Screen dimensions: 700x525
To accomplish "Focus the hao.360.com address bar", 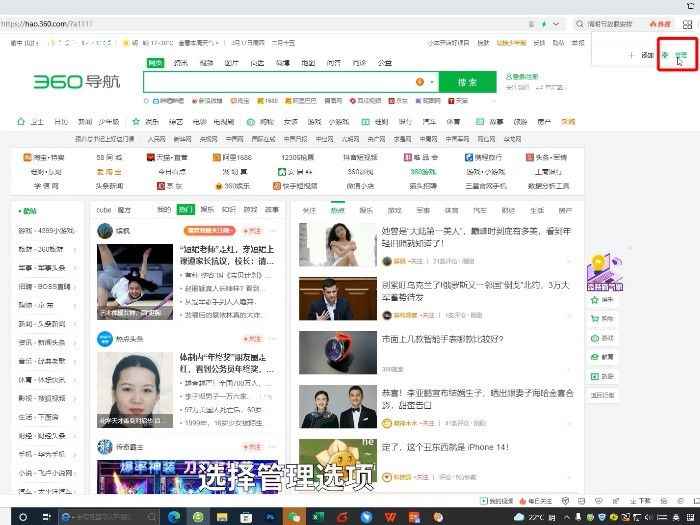I will tap(263, 24).
